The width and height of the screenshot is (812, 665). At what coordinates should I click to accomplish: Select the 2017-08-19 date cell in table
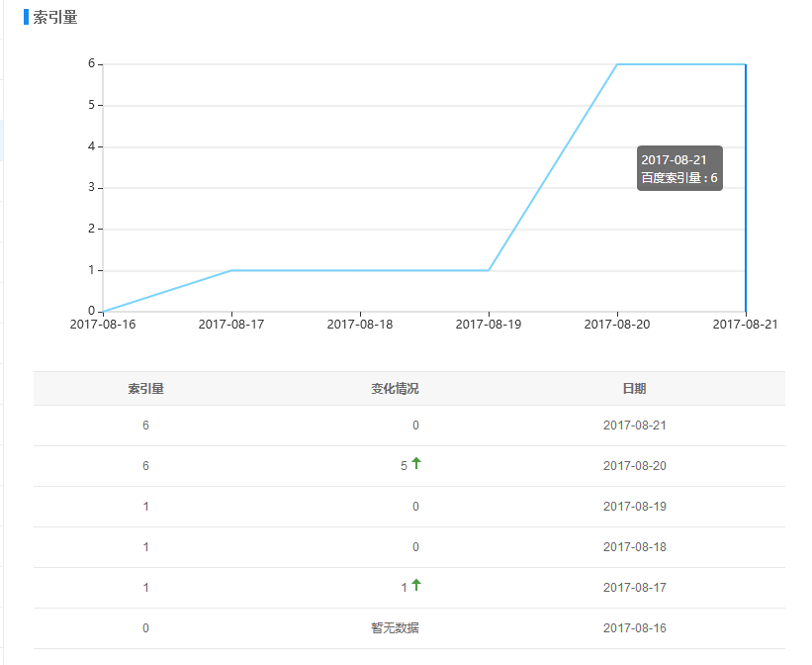click(x=634, y=507)
